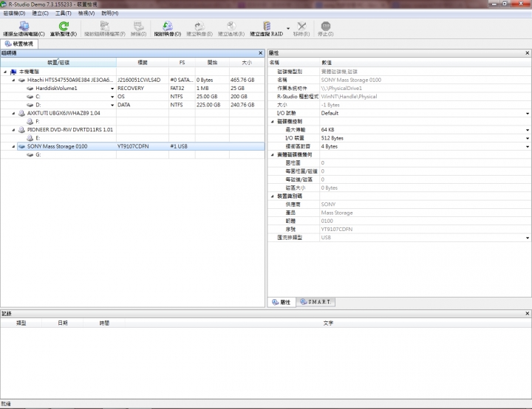Click the Stop toolbar icon

click(325, 26)
